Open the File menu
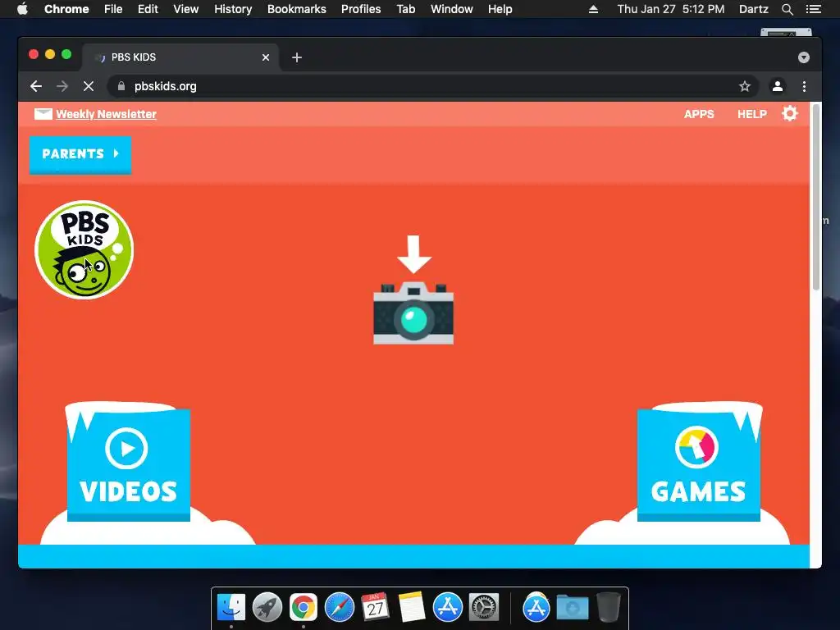Image resolution: width=840 pixels, height=630 pixels. (113, 9)
